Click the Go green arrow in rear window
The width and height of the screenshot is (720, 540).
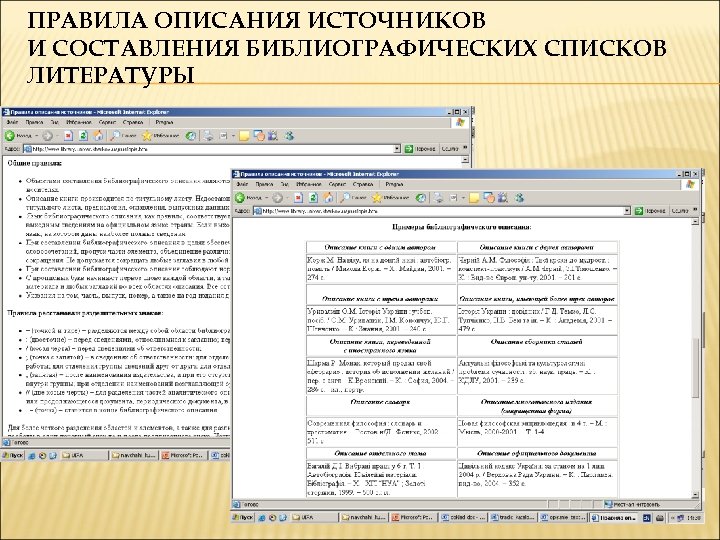409,149
